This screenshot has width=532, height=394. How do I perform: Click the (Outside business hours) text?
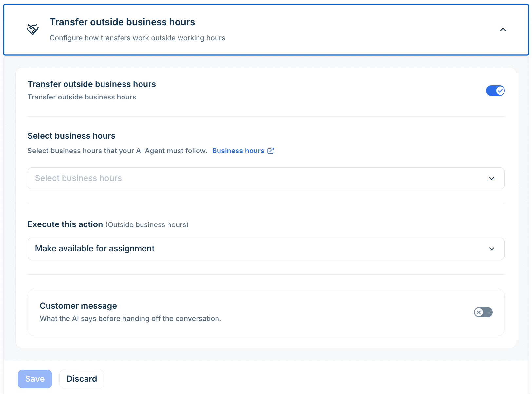point(147,224)
